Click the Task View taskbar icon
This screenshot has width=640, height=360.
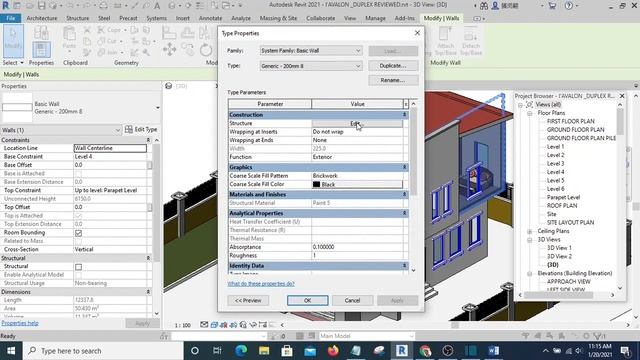coord(217,351)
